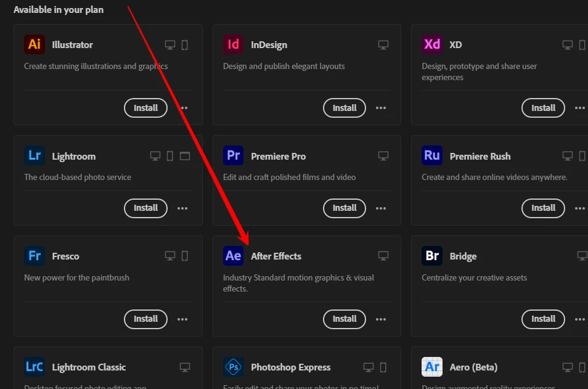This screenshot has width=588, height=389.
Task: Open more options menu for XD
Action: (580, 108)
